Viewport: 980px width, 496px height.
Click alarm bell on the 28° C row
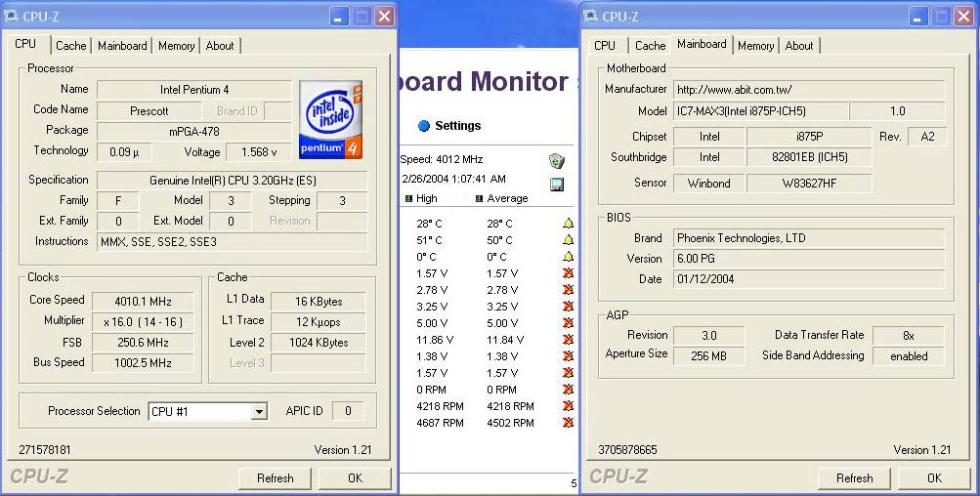[568, 223]
